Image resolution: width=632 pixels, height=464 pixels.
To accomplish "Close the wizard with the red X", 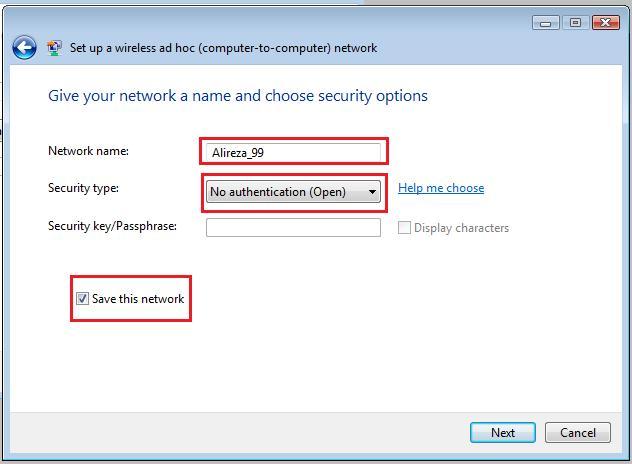I will (x=605, y=23).
